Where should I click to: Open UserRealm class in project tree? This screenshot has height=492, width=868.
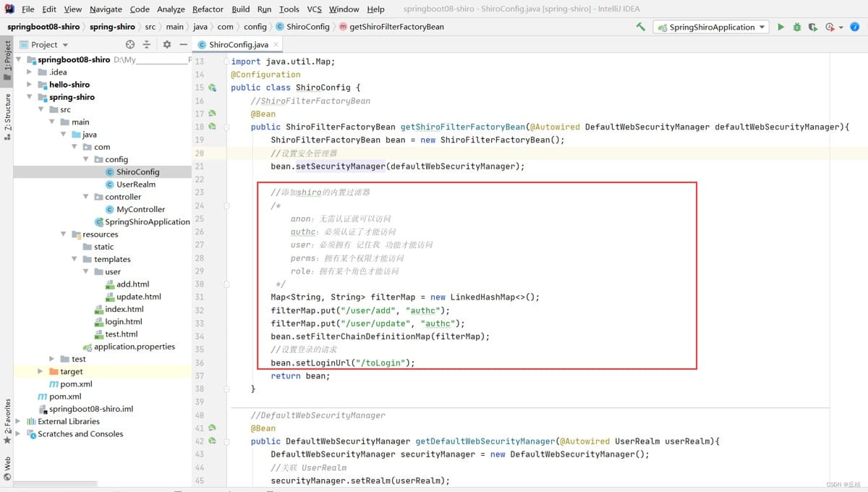[135, 184]
